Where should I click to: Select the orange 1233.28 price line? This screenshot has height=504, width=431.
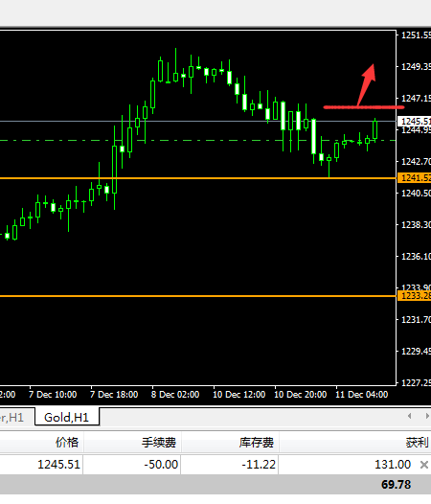(x=197, y=296)
